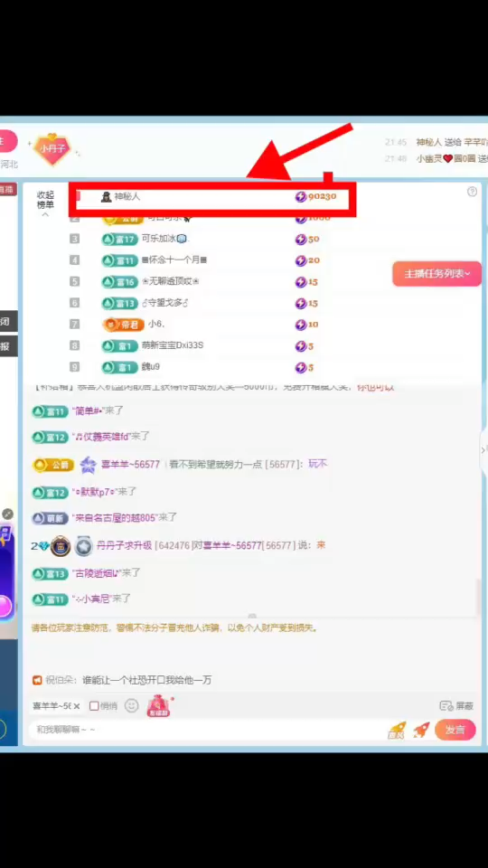Click the chat username 仪魏英雄fd

(x=102, y=436)
